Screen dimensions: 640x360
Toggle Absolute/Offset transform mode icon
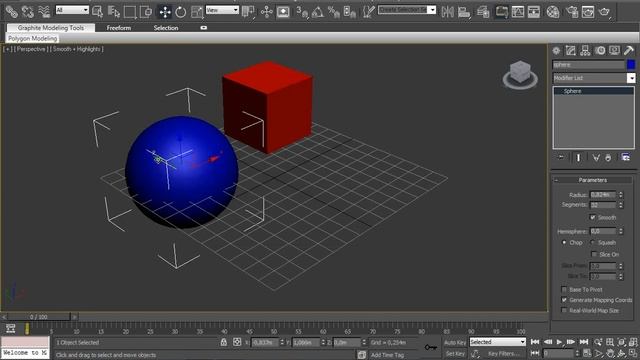pos(237,342)
